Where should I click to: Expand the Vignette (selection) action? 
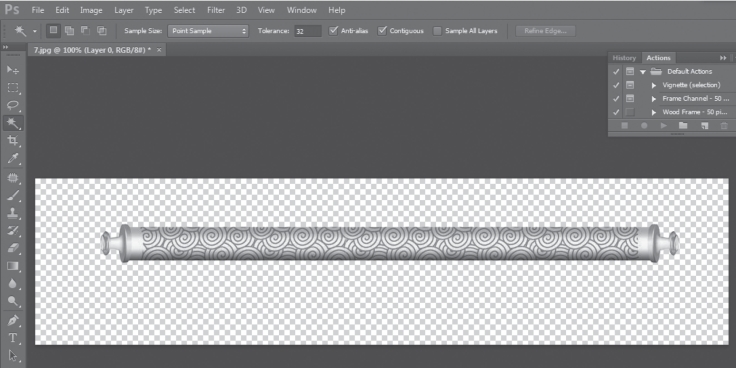(x=653, y=85)
